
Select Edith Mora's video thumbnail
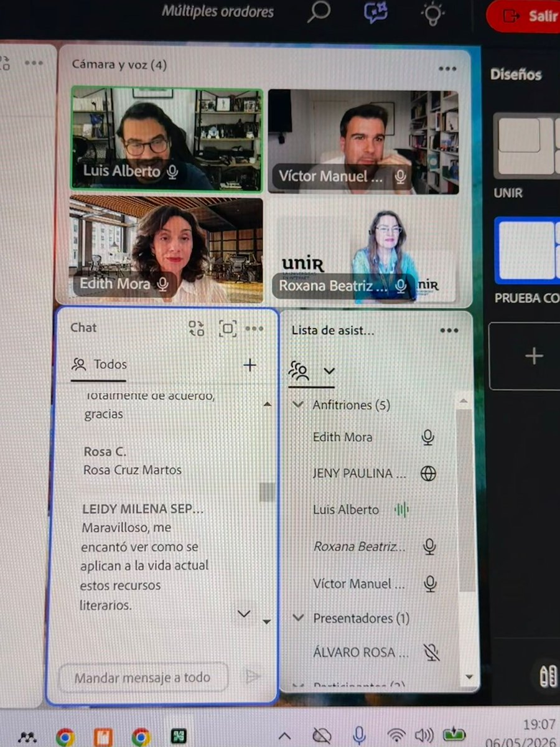(x=166, y=249)
